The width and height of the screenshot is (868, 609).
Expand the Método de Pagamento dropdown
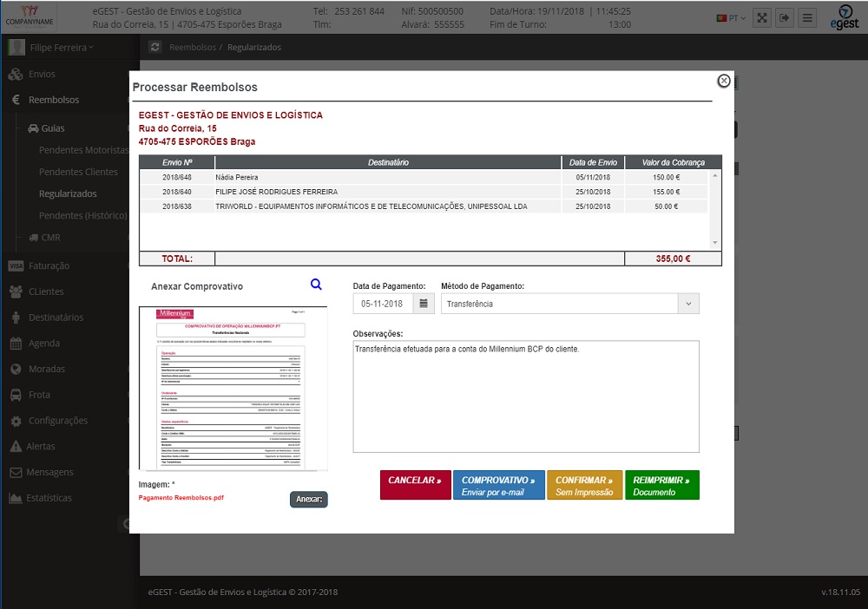pos(687,304)
